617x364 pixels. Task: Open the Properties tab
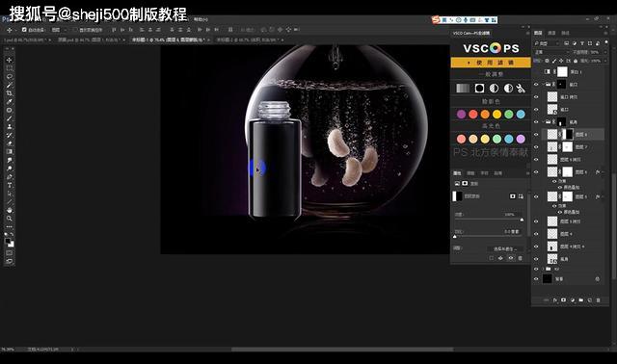[457, 173]
